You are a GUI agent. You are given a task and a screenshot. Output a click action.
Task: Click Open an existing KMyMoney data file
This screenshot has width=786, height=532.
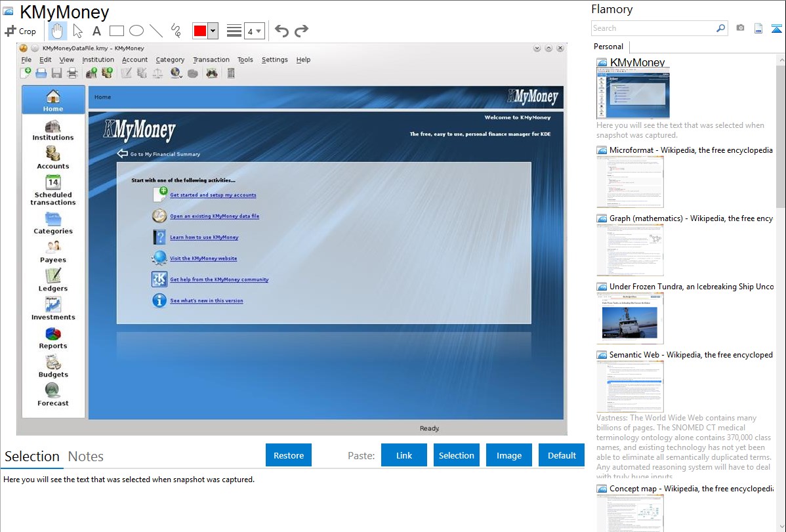(x=215, y=216)
